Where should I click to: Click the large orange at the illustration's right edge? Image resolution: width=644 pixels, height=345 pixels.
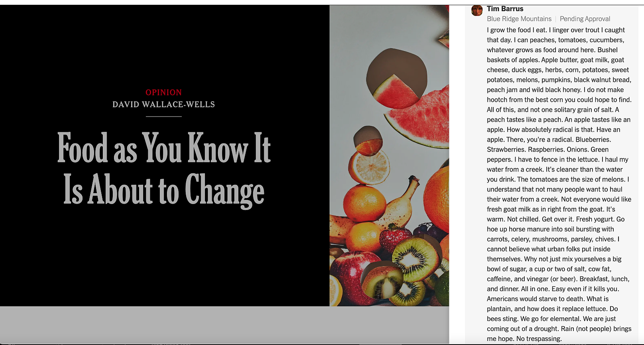(437, 199)
